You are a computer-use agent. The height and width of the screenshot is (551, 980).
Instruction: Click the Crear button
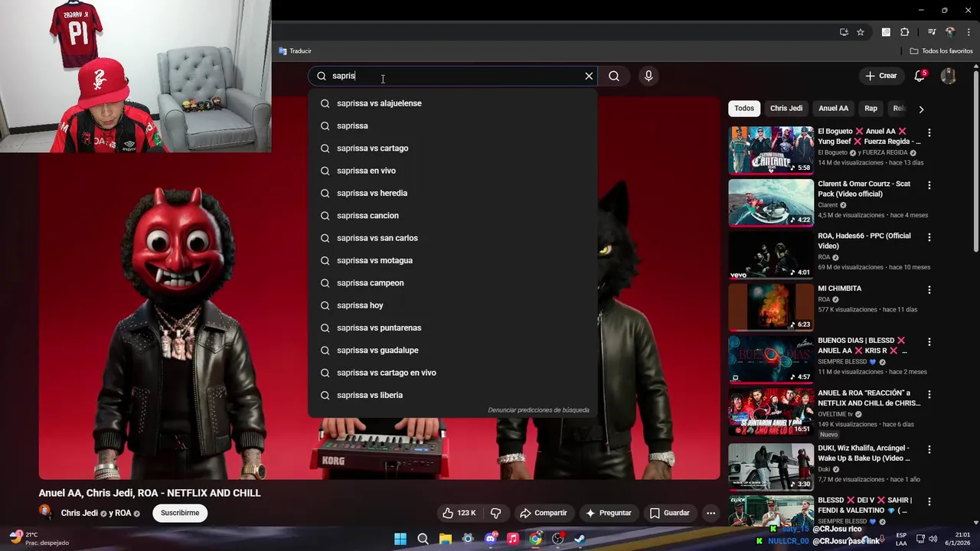click(x=881, y=76)
